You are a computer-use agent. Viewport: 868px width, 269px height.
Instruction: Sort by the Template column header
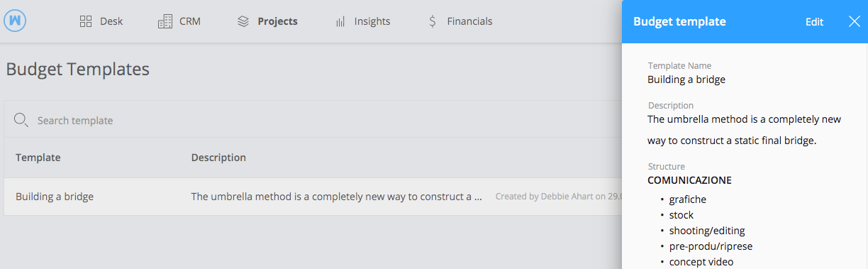(x=38, y=158)
